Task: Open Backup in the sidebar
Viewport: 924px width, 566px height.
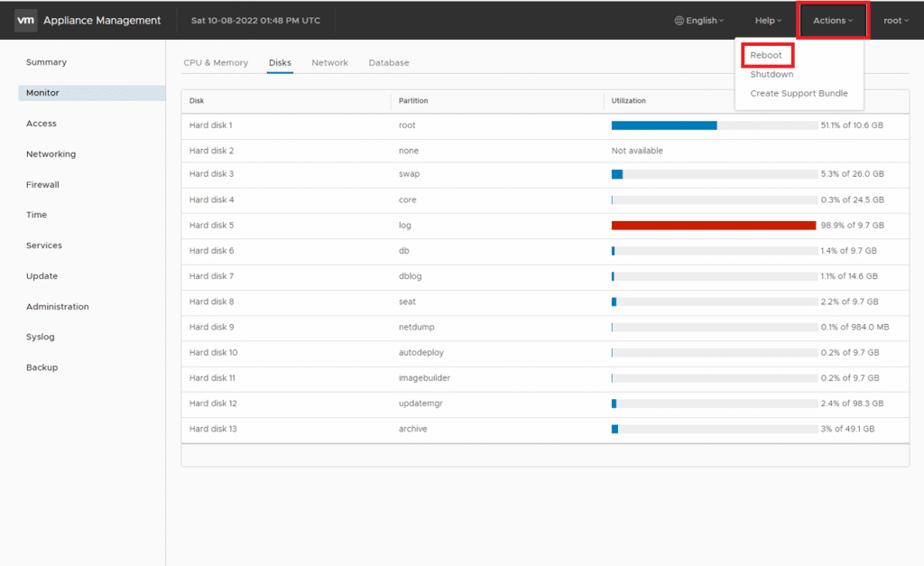Action: pos(42,367)
